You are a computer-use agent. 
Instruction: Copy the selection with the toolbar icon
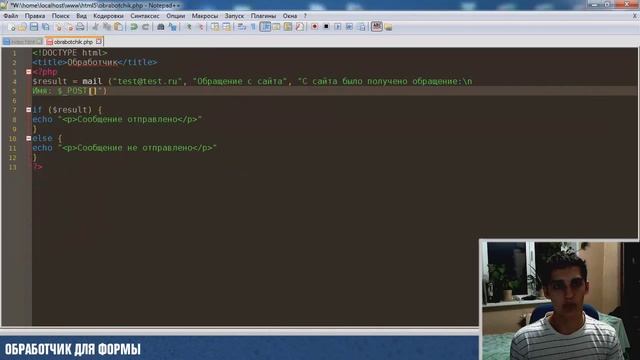pyautogui.click(x=107, y=27)
